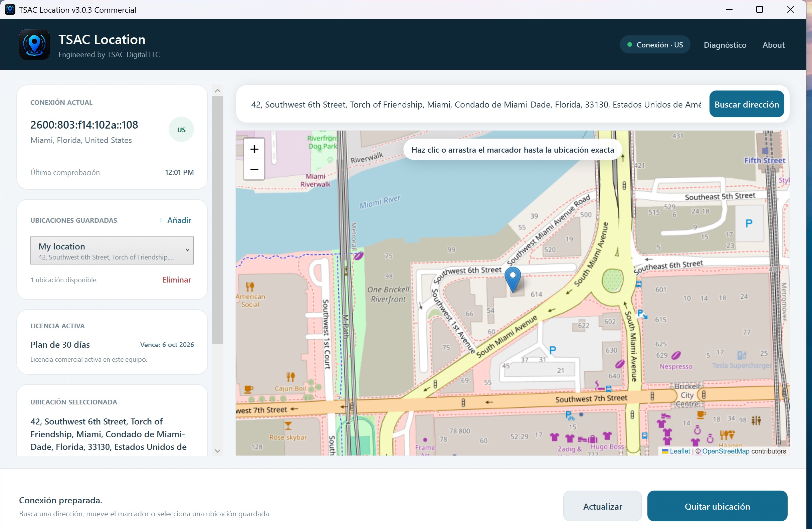
Task: Click the parking icon near Southeast 5th Street
Action: pyautogui.click(x=749, y=223)
